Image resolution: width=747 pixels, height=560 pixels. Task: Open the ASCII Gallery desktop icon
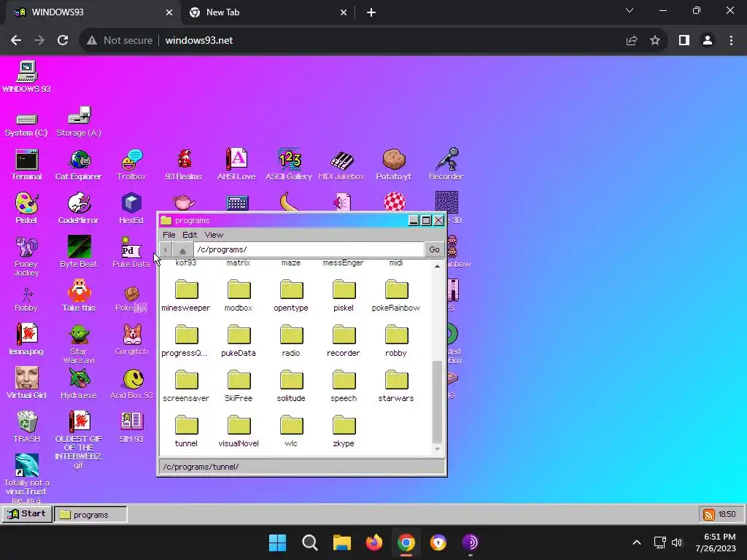pyautogui.click(x=289, y=164)
